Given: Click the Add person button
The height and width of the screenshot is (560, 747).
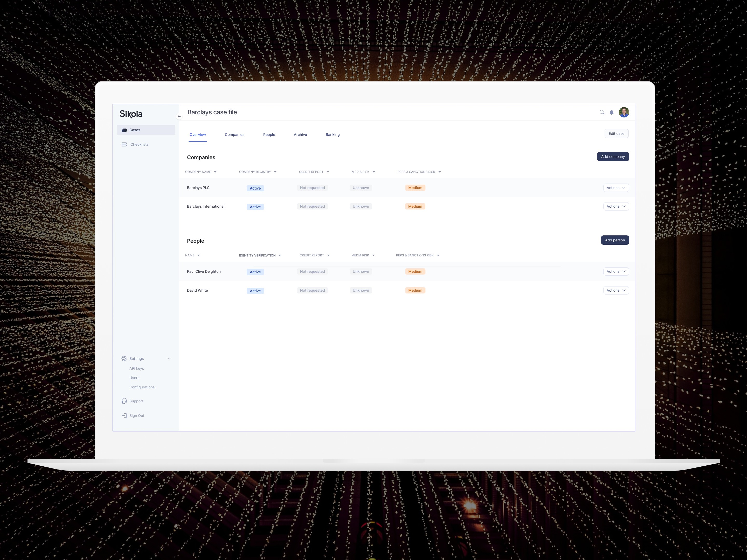Looking at the screenshot, I should (x=615, y=240).
